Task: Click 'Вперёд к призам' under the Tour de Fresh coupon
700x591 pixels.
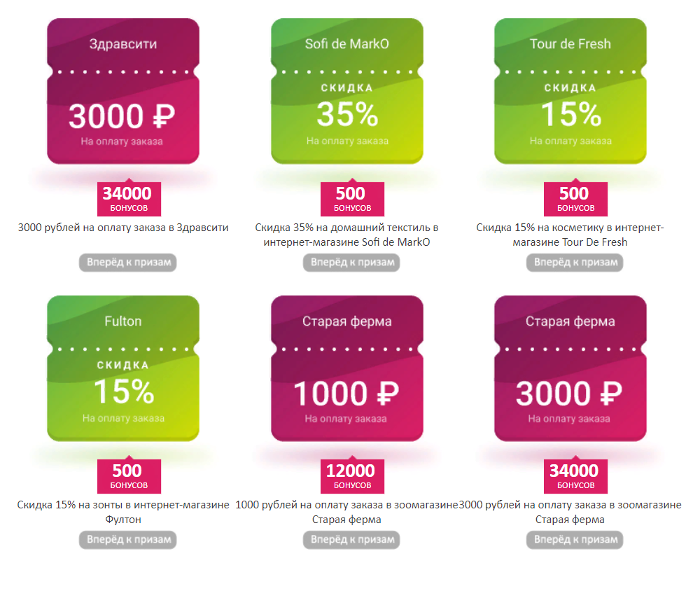Action: (575, 262)
